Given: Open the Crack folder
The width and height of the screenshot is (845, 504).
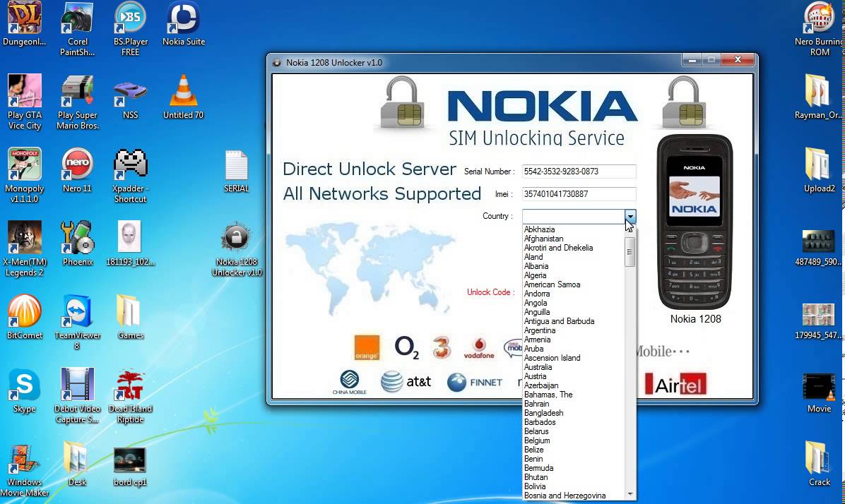Looking at the screenshot, I should (x=819, y=464).
